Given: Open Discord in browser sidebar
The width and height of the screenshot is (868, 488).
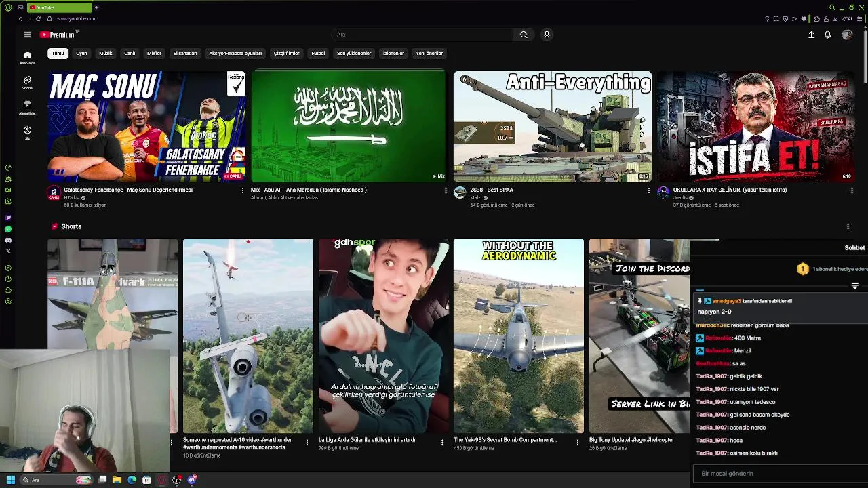Looking at the screenshot, I should coord(8,240).
